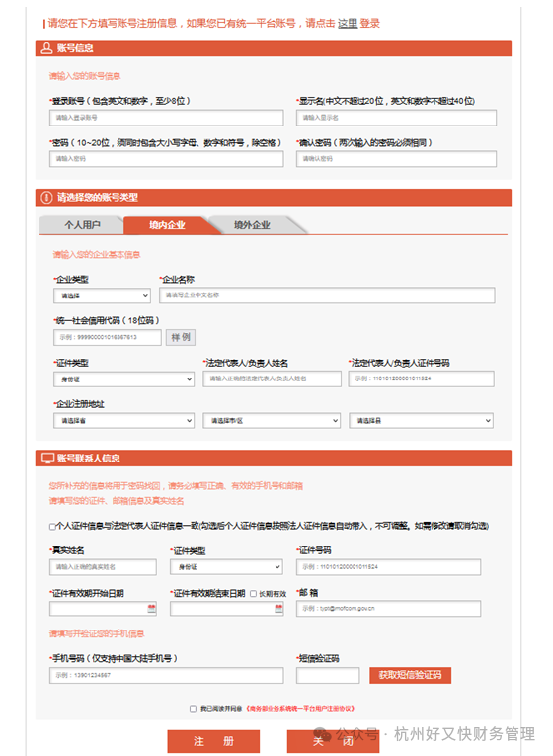Image resolution: width=553 pixels, height=756 pixels.
Task: Click the 统一社会信用代码 input field
Action: pos(108,337)
